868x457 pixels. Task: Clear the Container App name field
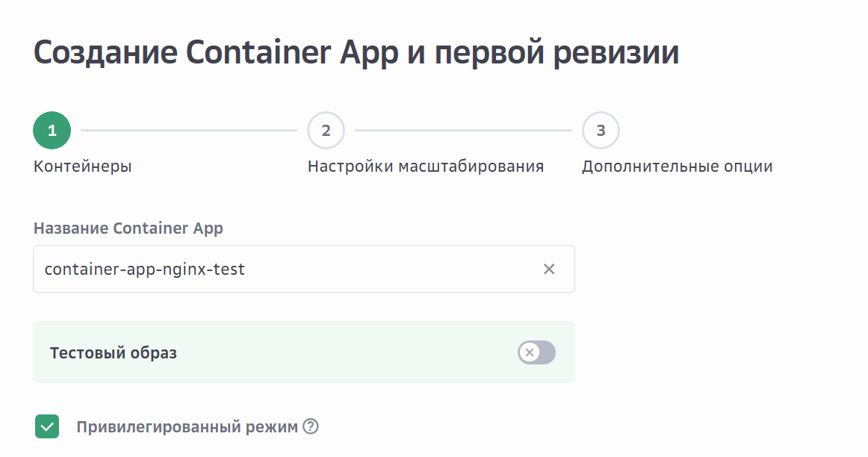pyautogui.click(x=549, y=269)
